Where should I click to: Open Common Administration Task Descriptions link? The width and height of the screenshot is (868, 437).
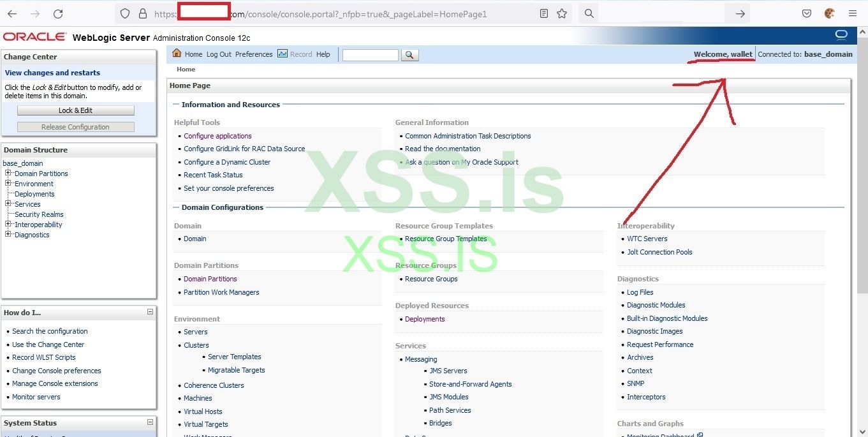(x=467, y=136)
